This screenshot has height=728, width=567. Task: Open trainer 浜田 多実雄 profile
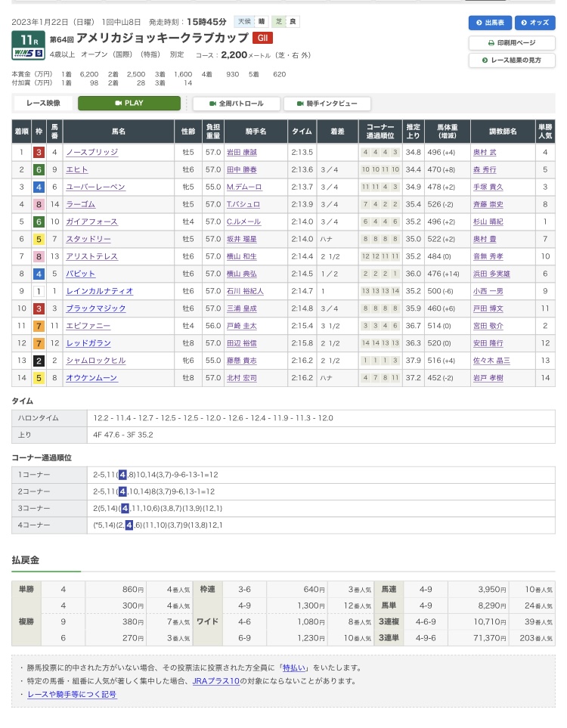tap(491, 274)
